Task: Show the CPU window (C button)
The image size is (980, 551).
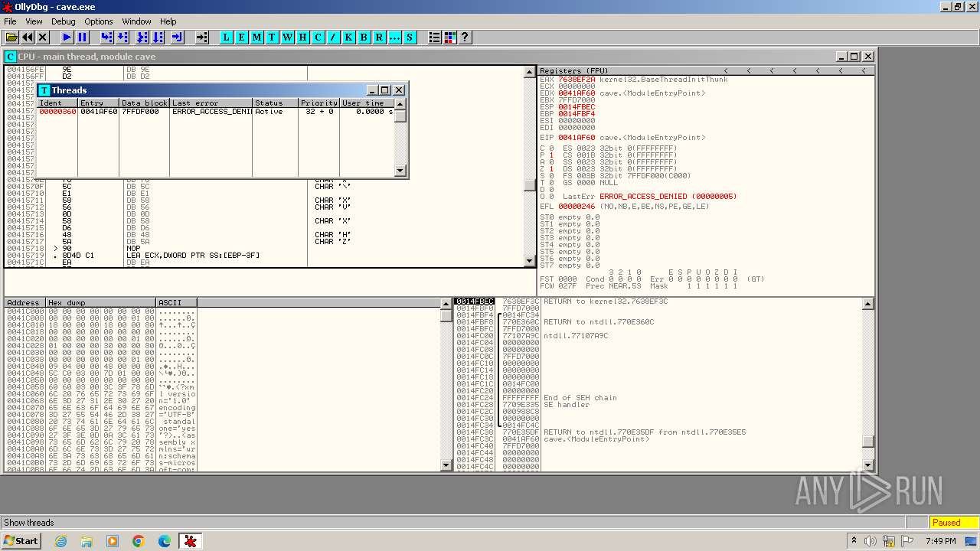Action: click(x=318, y=37)
